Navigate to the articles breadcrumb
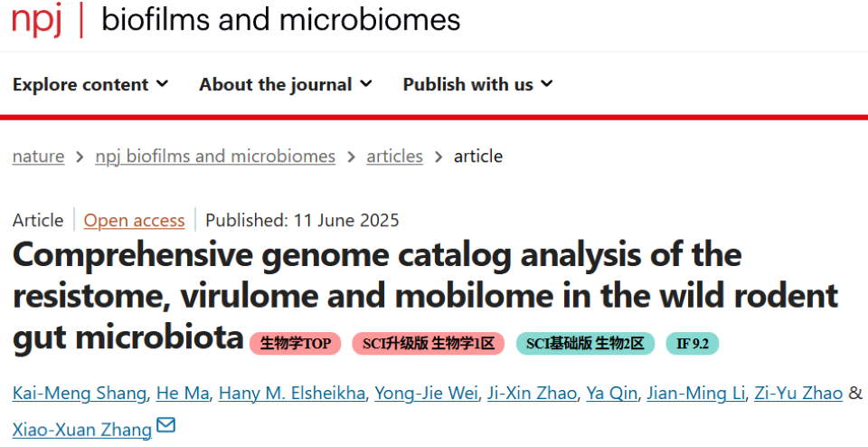868x447 pixels. pos(394,156)
